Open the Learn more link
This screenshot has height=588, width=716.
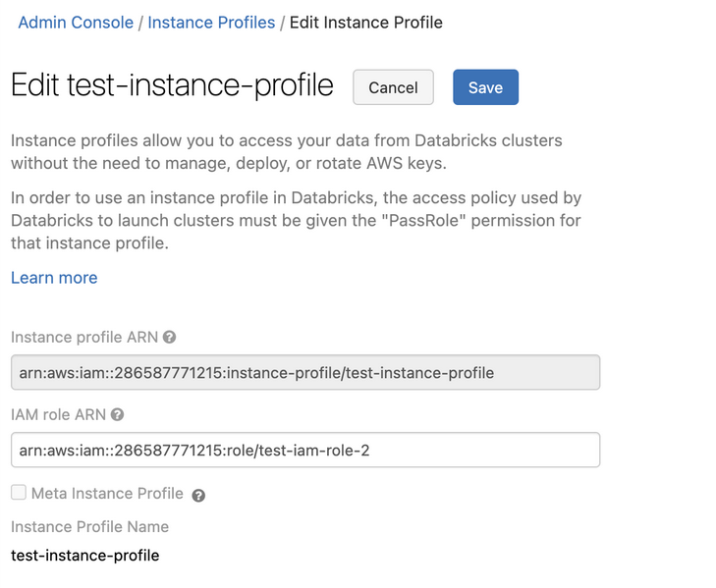[54, 278]
